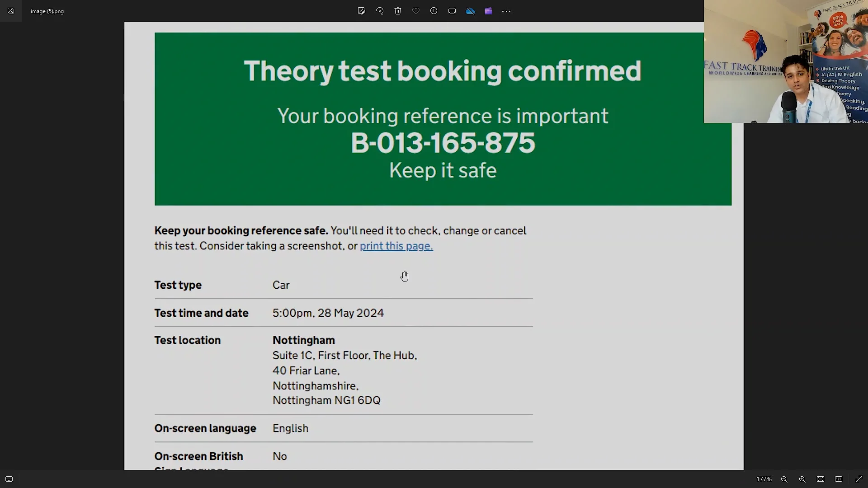Delete image (5).png
This screenshot has height=488, width=868.
398,11
